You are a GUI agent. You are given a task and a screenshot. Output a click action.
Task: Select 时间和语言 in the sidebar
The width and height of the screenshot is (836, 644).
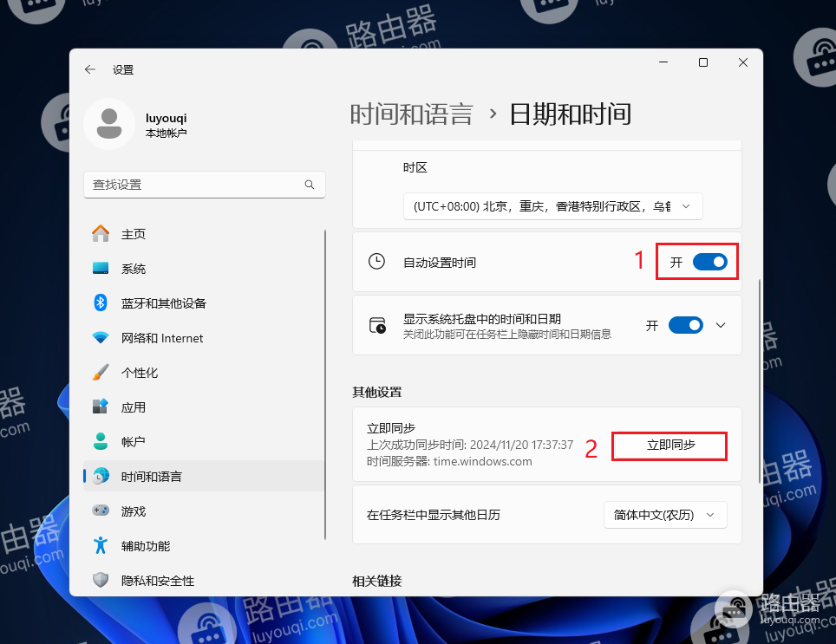204,476
